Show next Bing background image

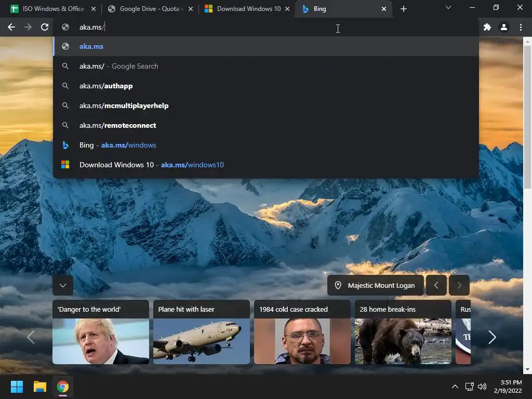459,285
